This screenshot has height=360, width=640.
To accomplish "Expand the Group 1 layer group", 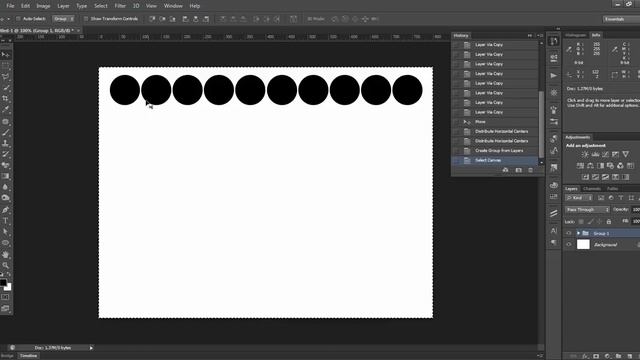I will pos(578,233).
